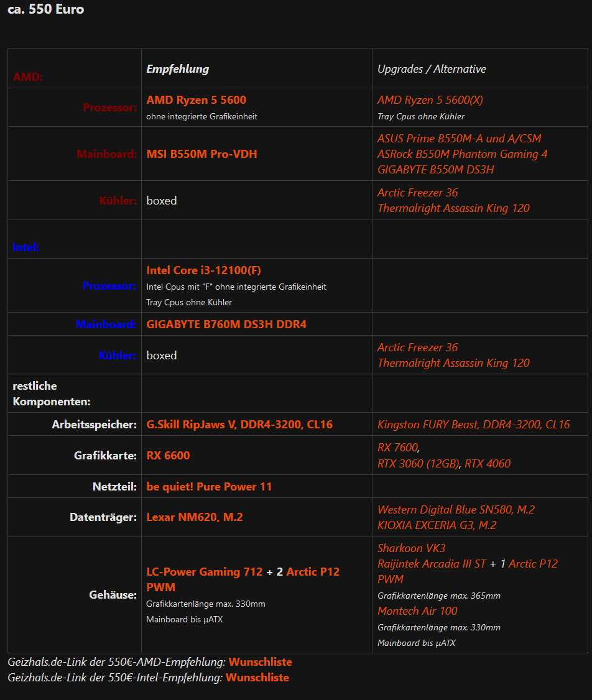Open ASUS Prime B550M-A und A/CSM link

click(459, 139)
